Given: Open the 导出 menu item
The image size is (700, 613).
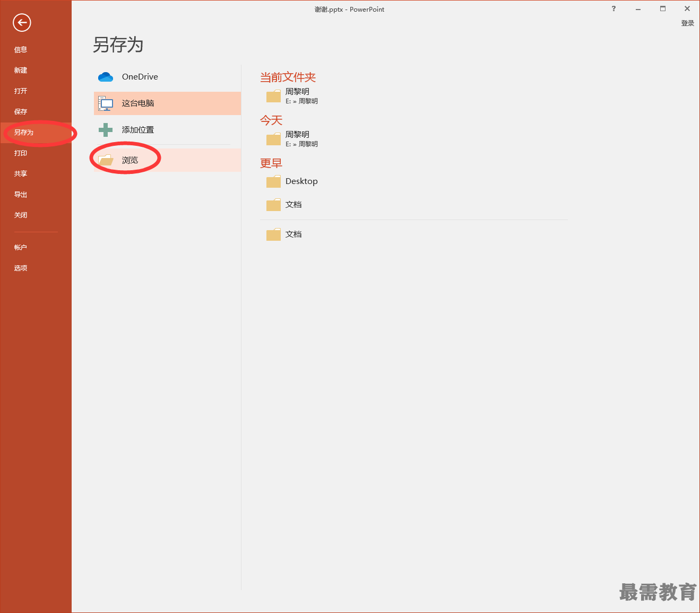Looking at the screenshot, I should (x=36, y=195).
